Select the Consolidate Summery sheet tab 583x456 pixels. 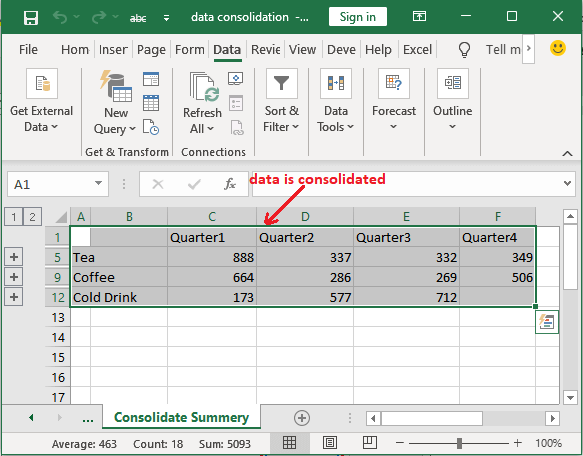coord(181,417)
